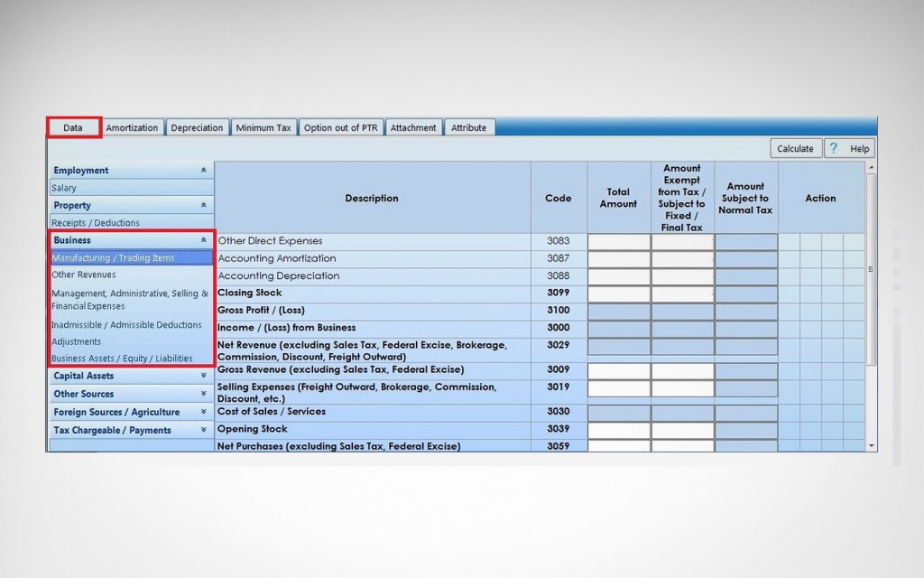Click the scrollbar down arrow

870,444
